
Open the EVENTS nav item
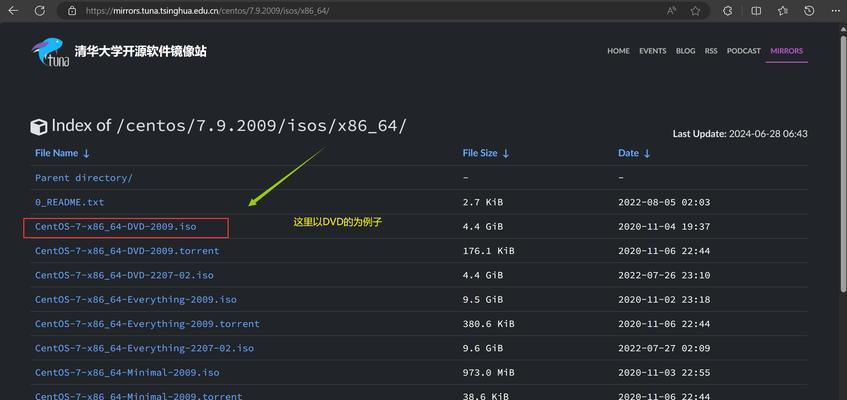pyautogui.click(x=653, y=51)
